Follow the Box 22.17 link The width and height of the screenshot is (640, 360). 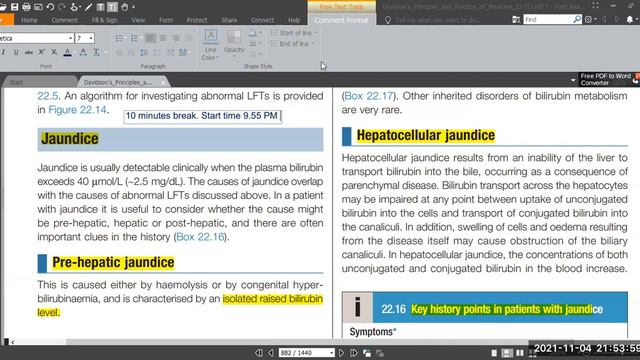click(x=369, y=96)
